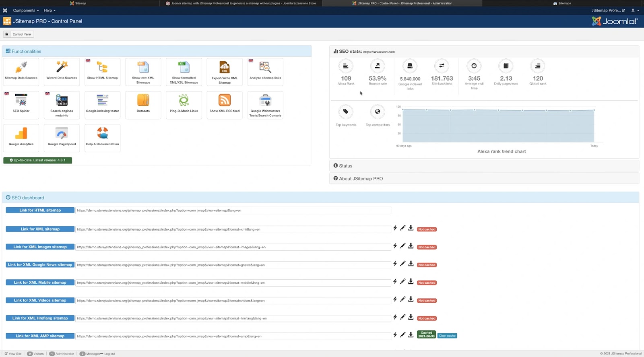Expand About JSitemap PRO section
The height and width of the screenshot is (357, 644).
point(361,179)
